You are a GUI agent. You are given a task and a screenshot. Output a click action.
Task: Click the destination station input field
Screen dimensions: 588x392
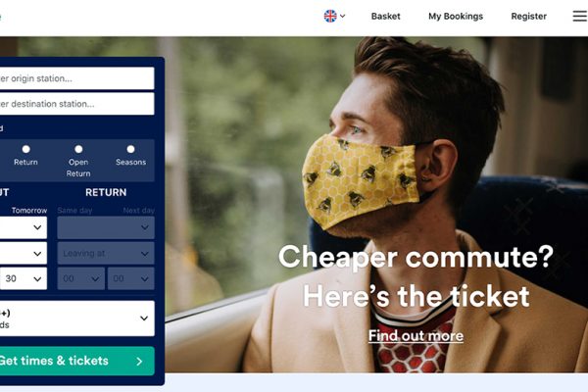76,104
